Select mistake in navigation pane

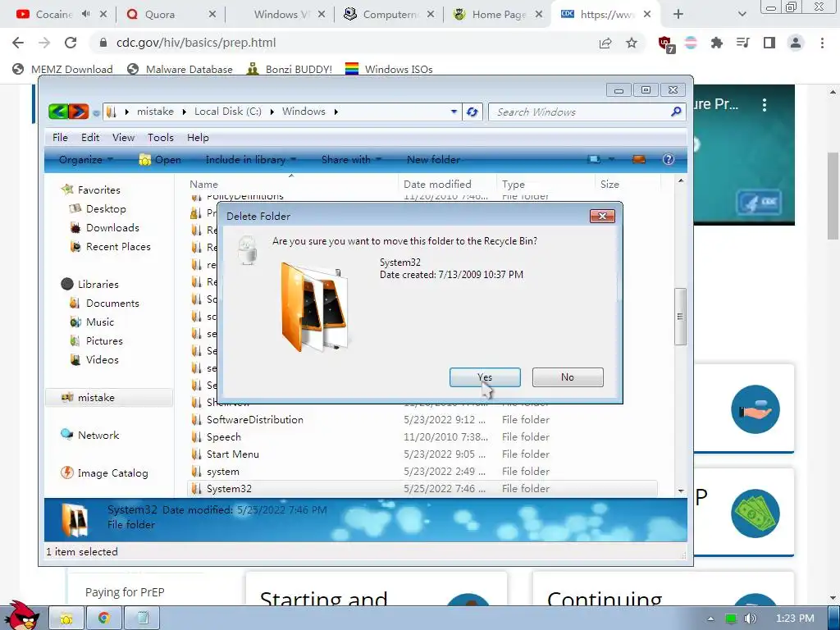(x=109, y=398)
